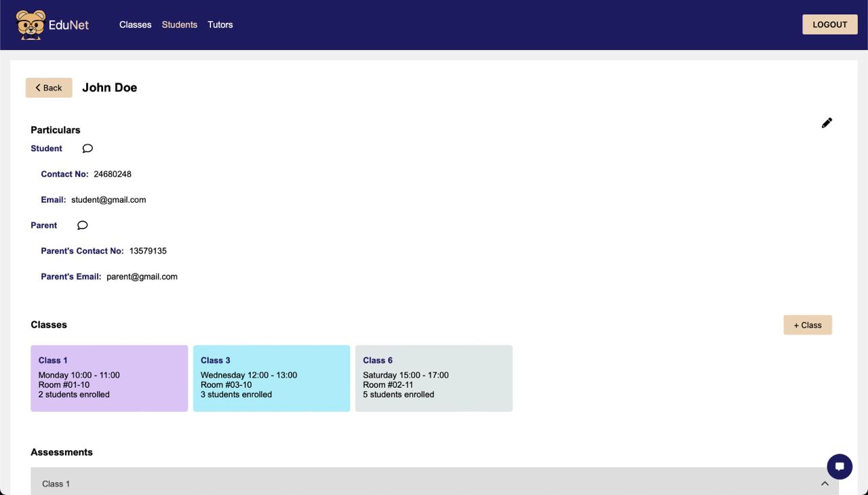Click email parent@gmail.com
Screen dimensions: 868x495
pos(142,277)
